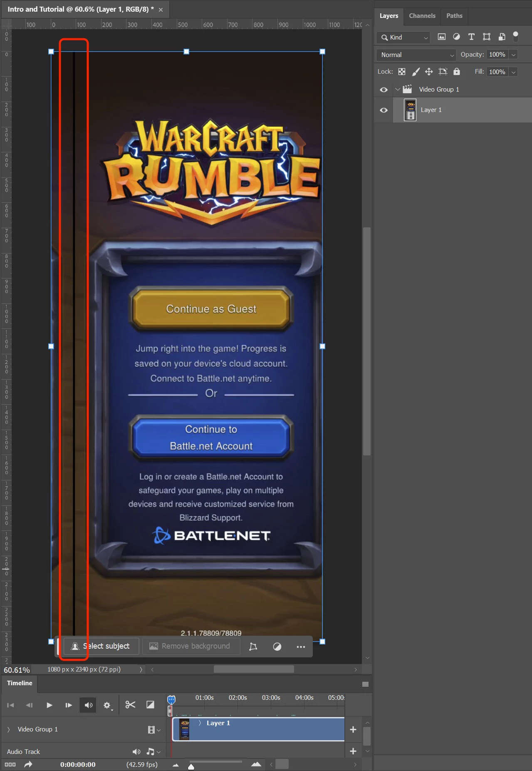Viewport: 532px width, 771px height.
Task: Open the Timeline panel menu
Action: point(365,684)
